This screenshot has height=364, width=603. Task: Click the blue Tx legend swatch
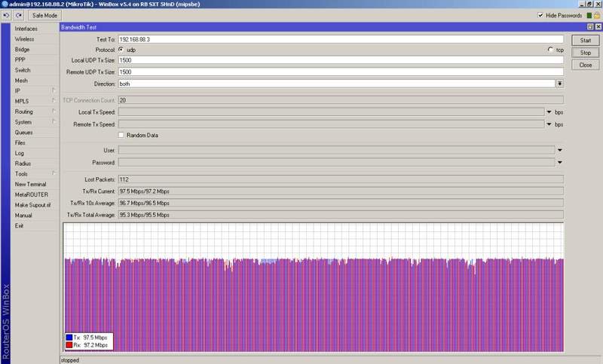click(x=69, y=337)
